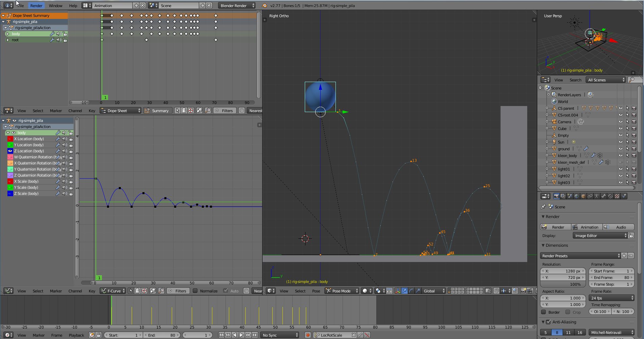Play animation in reverse in timeline
Image resolution: width=644 pixels, height=339 pixels.
pos(235,335)
